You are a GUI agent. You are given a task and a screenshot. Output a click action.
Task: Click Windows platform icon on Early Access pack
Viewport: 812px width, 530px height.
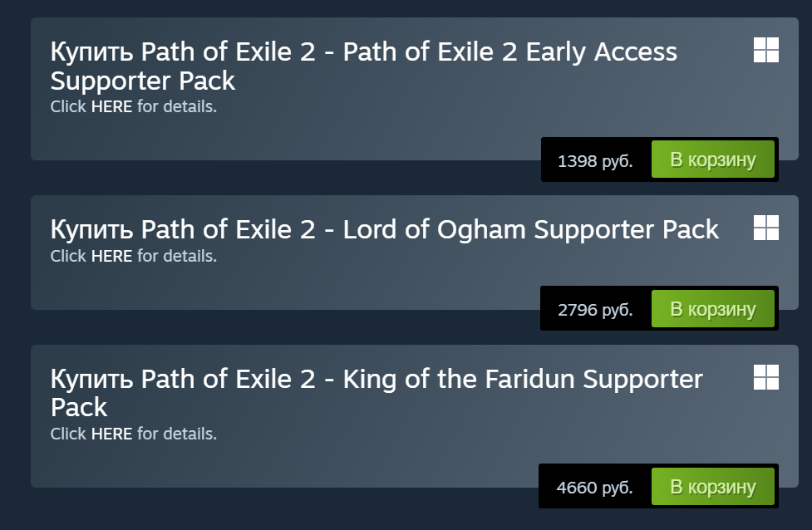pos(765,50)
